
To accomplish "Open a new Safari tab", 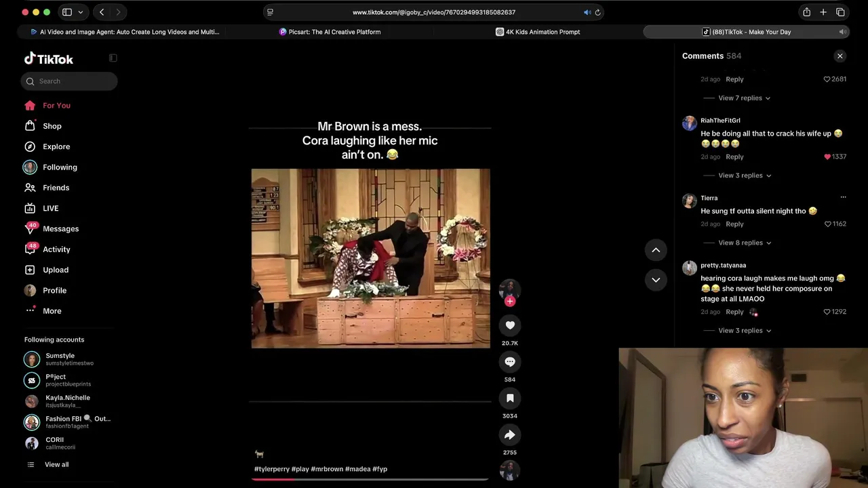I will click(x=823, y=12).
